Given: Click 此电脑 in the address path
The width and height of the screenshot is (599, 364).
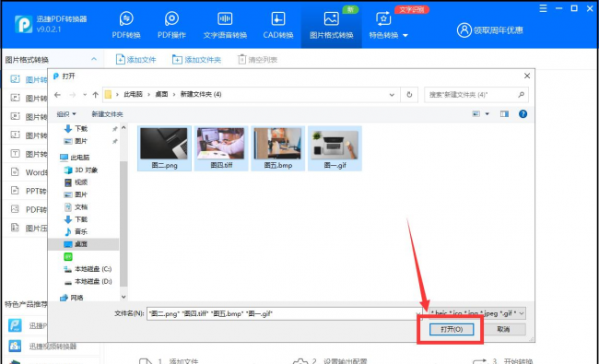Looking at the screenshot, I should (x=133, y=94).
